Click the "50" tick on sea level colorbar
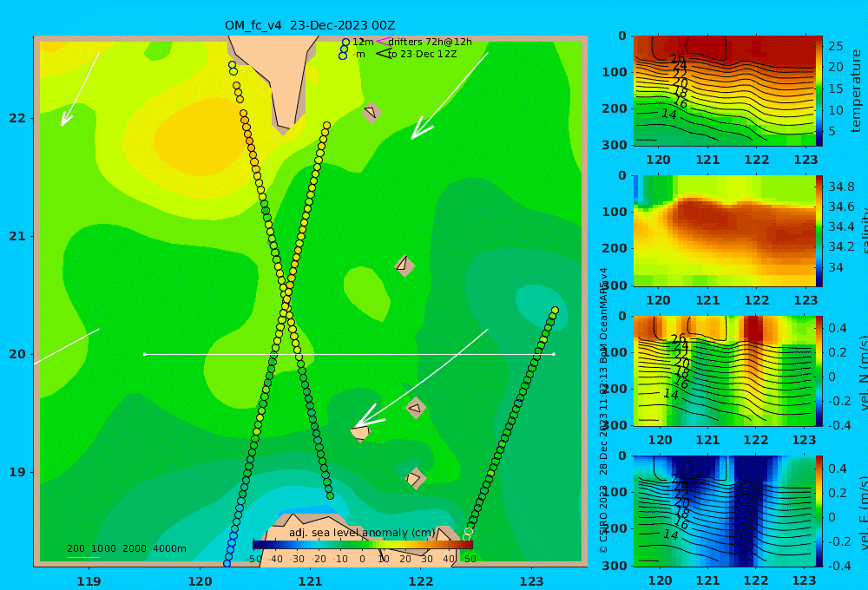This screenshot has height=590, width=868. pyautogui.click(x=470, y=559)
